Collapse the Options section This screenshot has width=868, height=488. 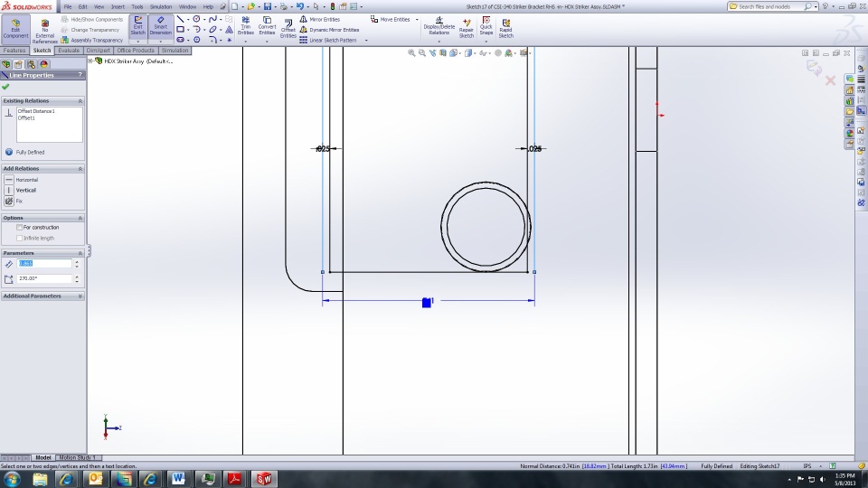tap(80, 218)
